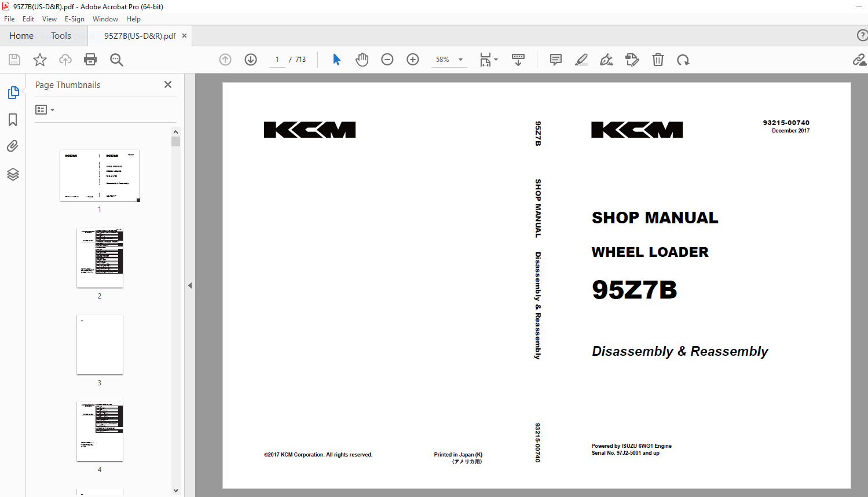Viewport: 868px width, 497px height.
Task: Click the thumbnails scrollbar down arrow
Action: point(176,491)
